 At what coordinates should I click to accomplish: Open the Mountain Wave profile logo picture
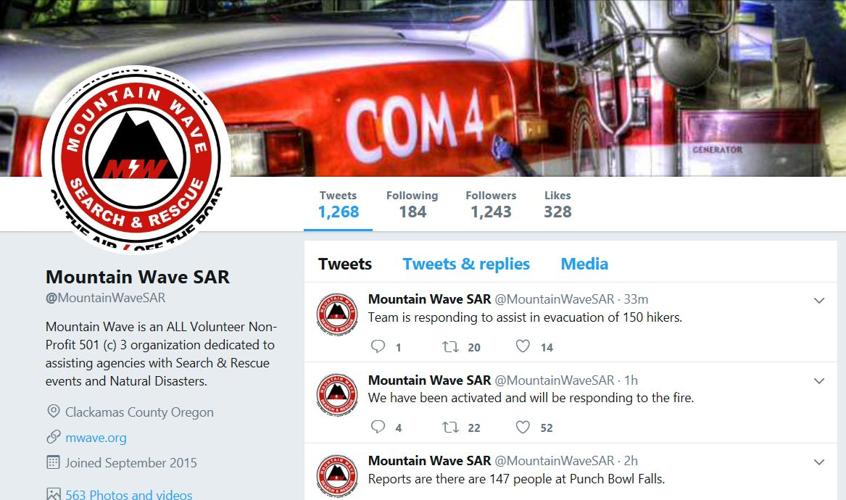tap(136, 159)
